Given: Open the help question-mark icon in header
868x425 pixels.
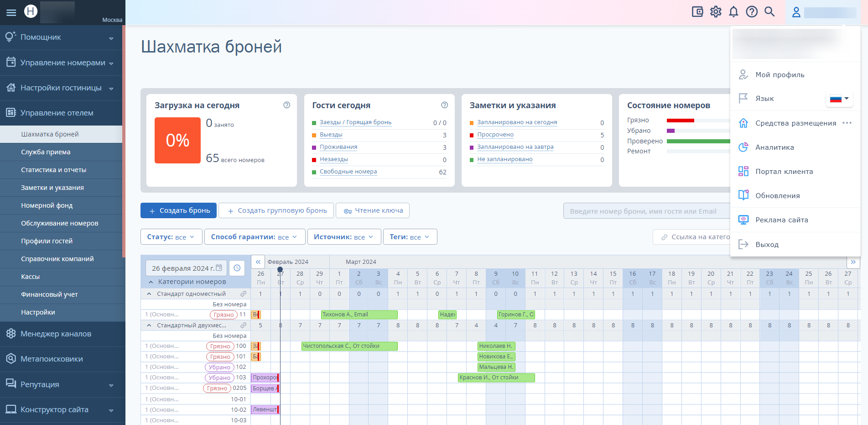Looking at the screenshot, I should [x=752, y=12].
